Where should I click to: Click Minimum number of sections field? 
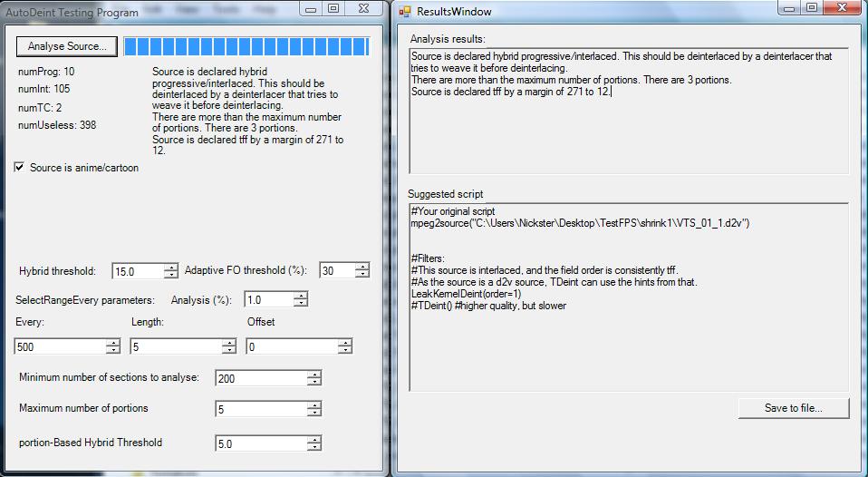coord(261,378)
